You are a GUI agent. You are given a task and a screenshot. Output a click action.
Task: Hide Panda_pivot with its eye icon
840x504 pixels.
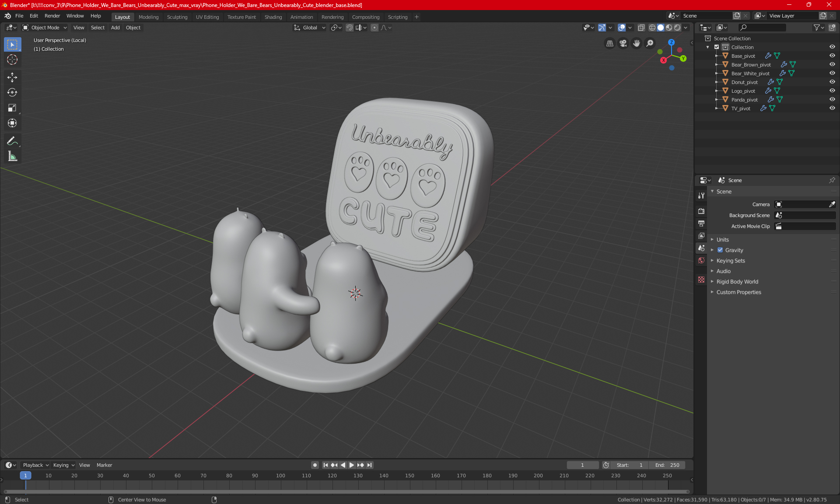832,99
